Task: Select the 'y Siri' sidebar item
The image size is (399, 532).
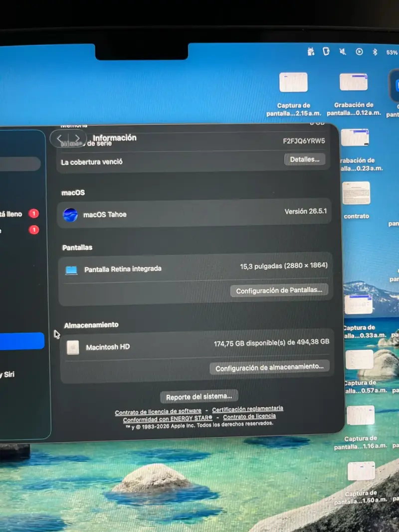Action: [x=7, y=374]
